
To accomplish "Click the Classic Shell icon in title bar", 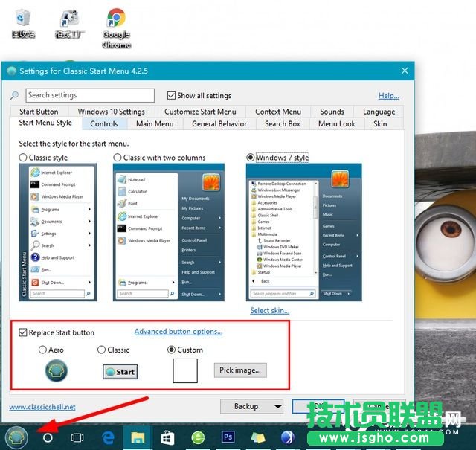I will pyautogui.click(x=12, y=71).
